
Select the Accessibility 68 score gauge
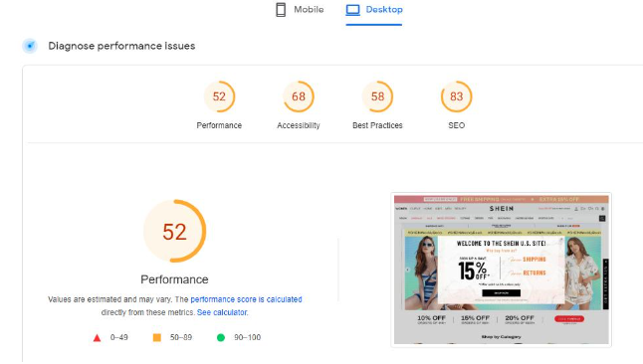299,96
